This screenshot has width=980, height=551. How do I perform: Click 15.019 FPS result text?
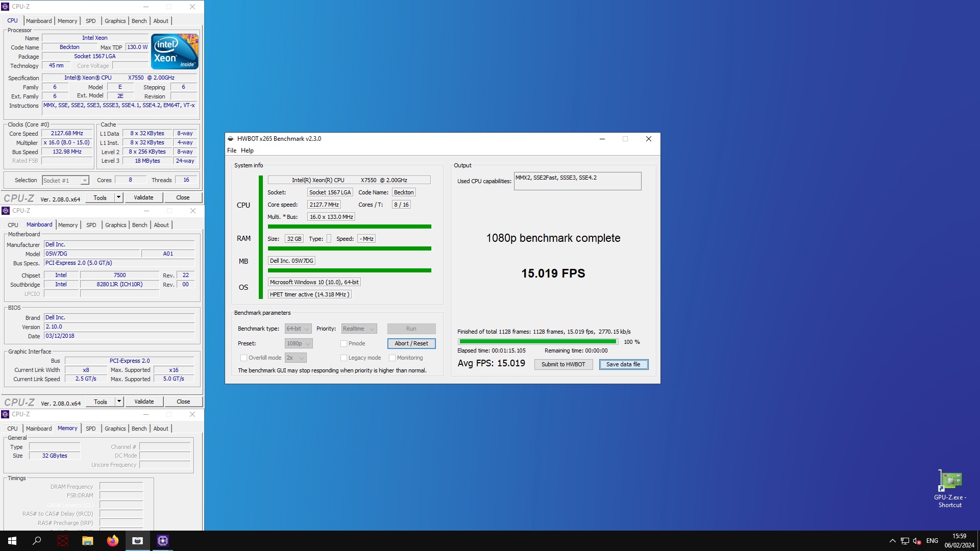coord(553,273)
